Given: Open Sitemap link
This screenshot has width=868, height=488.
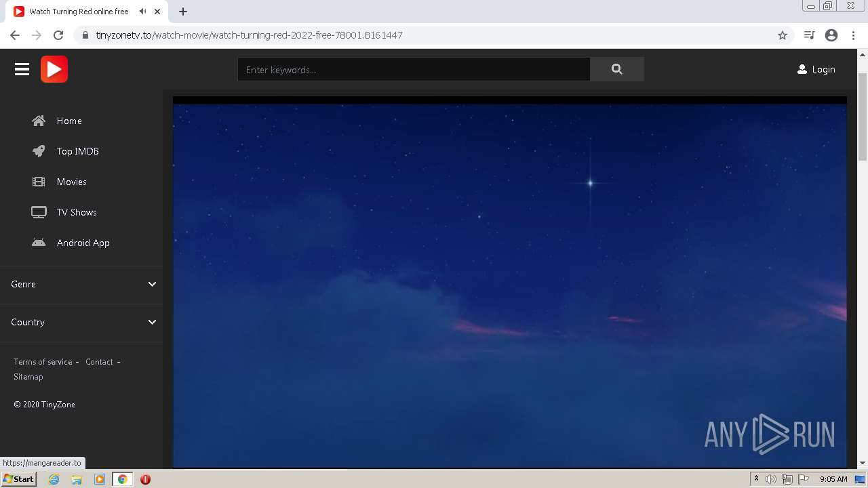Looking at the screenshot, I should click(28, 377).
